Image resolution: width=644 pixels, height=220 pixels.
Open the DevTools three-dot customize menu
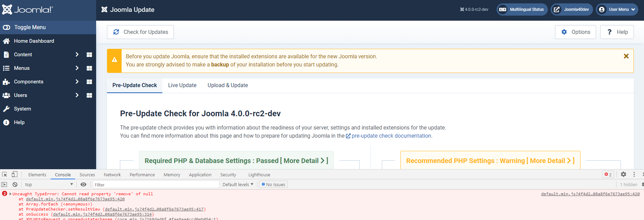[634, 174]
